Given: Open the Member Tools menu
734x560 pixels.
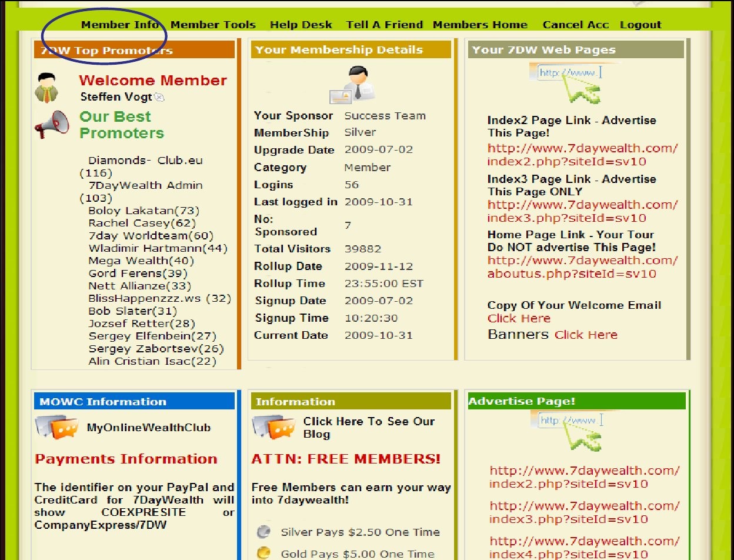Looking at the screenshot, I should click(213, 25).
